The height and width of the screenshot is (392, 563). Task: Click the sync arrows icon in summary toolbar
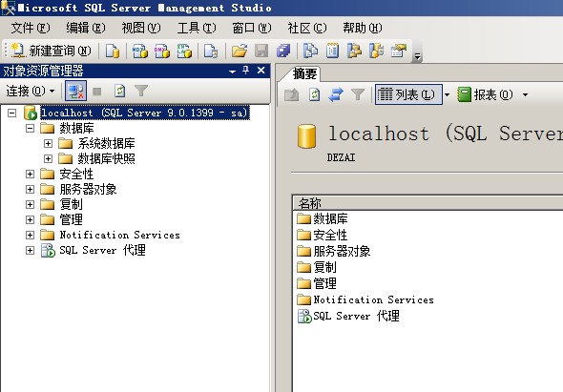pyautogui.click(x=336, y=94)
